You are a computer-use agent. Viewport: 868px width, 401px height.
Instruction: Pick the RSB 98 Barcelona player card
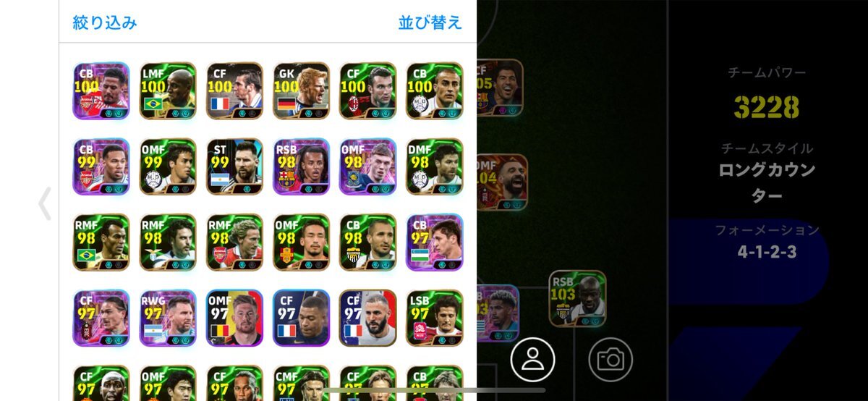tap(302, 166)
